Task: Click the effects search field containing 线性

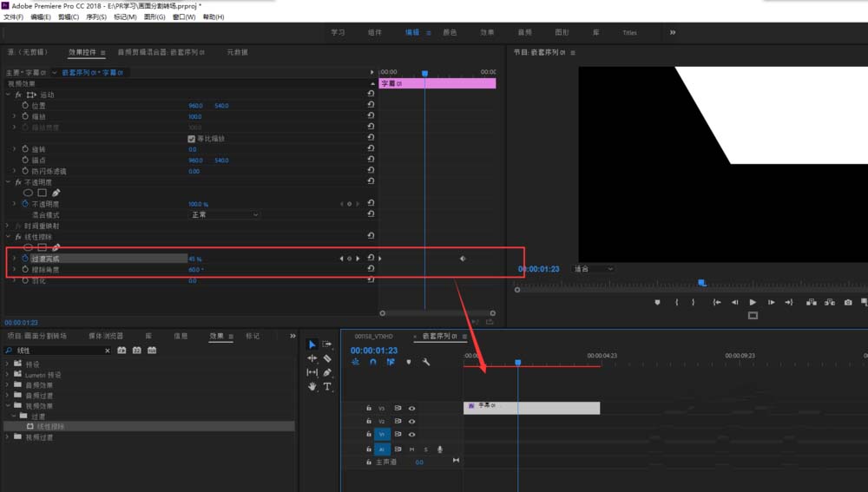Action: (57, 351)
